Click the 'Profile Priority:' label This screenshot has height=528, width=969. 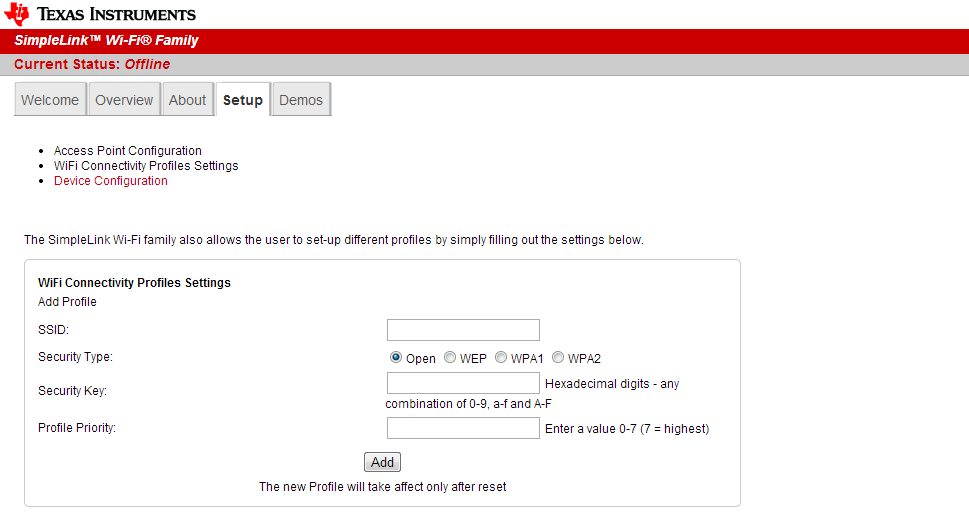coord(77,428)
